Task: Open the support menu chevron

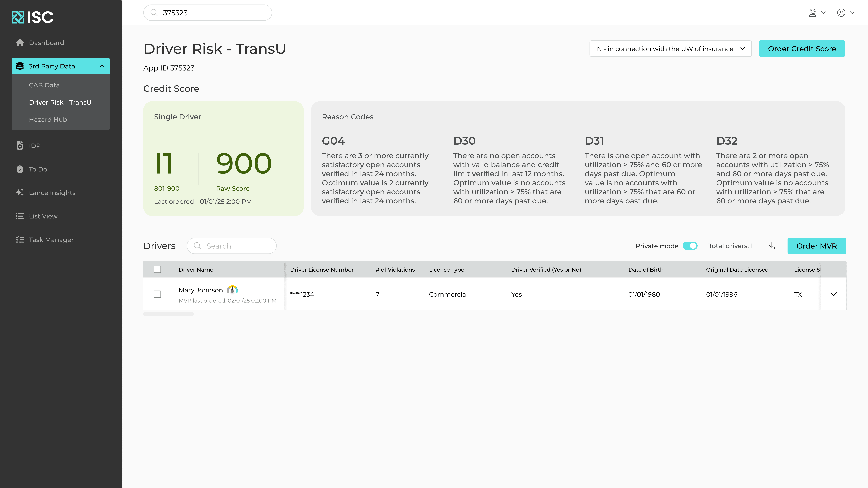Action: point(823,13)
